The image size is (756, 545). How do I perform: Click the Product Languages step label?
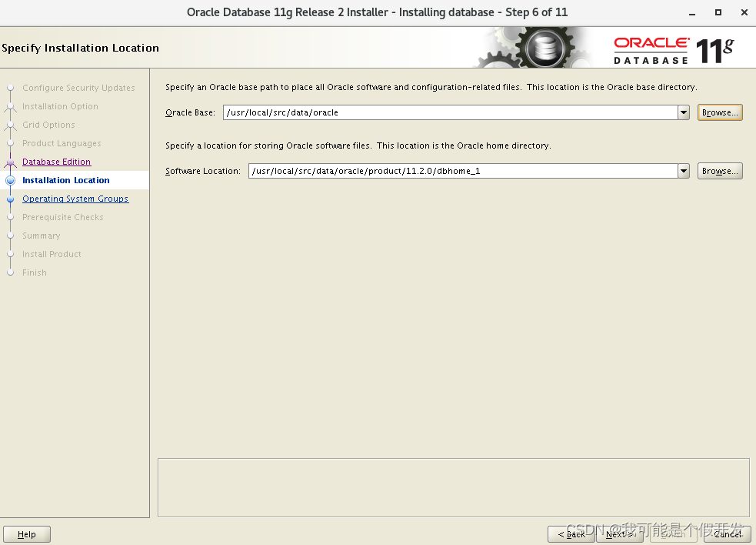pos(62,143)
